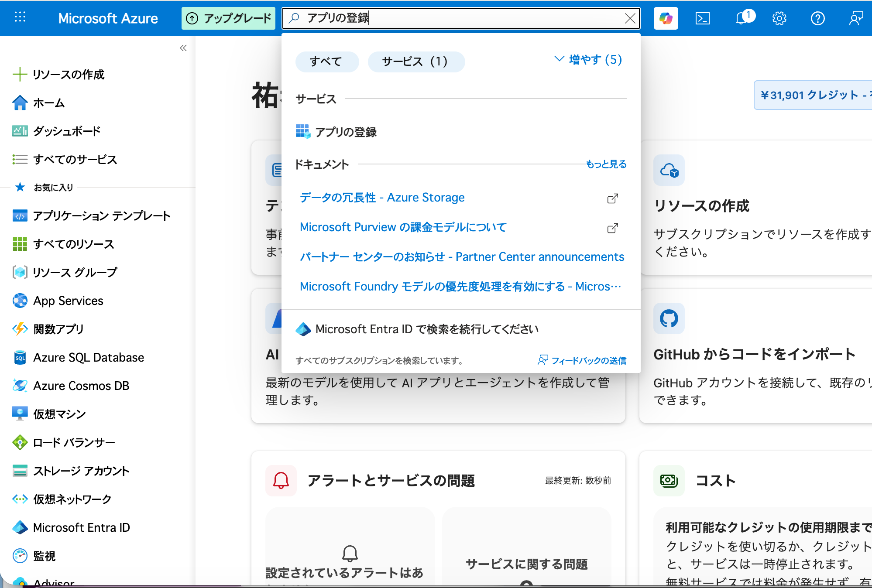Image resolution: width=872 pixels, height=588 pixels.
Task: Expand 増やす (5) filter options
Action: coord(588,59)
